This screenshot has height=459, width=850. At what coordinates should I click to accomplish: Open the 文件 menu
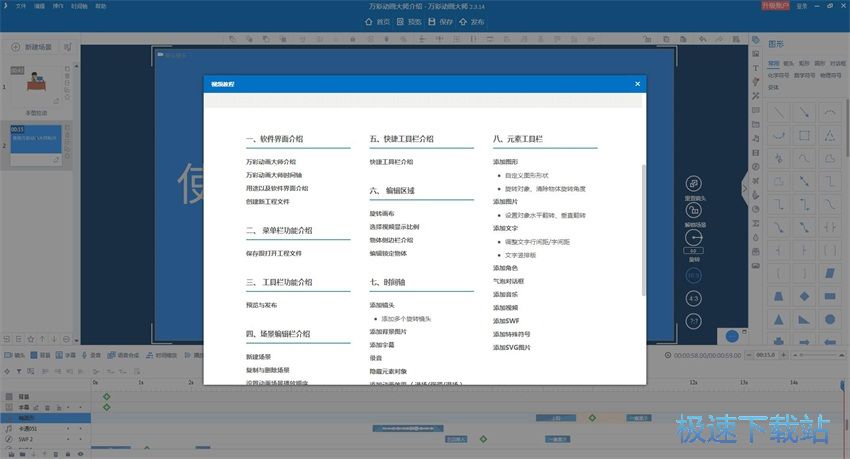[x=21, y=6]
